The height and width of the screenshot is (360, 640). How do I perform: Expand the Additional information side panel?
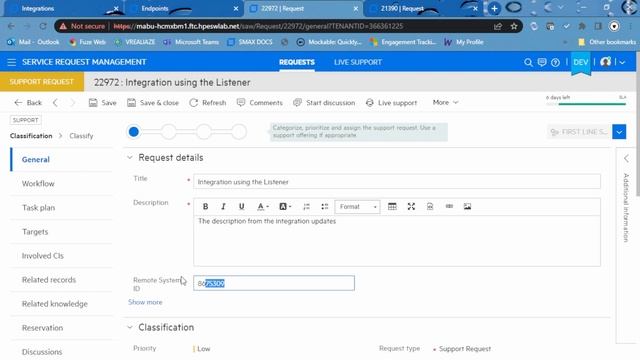click(626, 158)
